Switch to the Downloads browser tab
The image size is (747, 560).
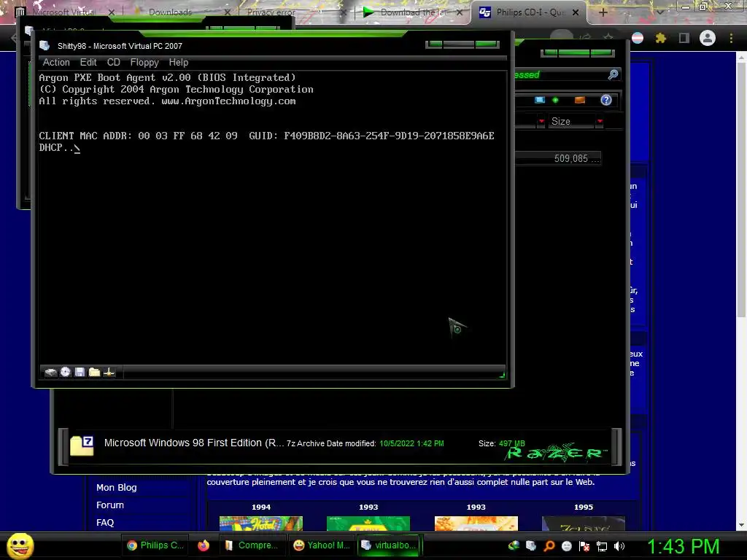tap(170, 12)
